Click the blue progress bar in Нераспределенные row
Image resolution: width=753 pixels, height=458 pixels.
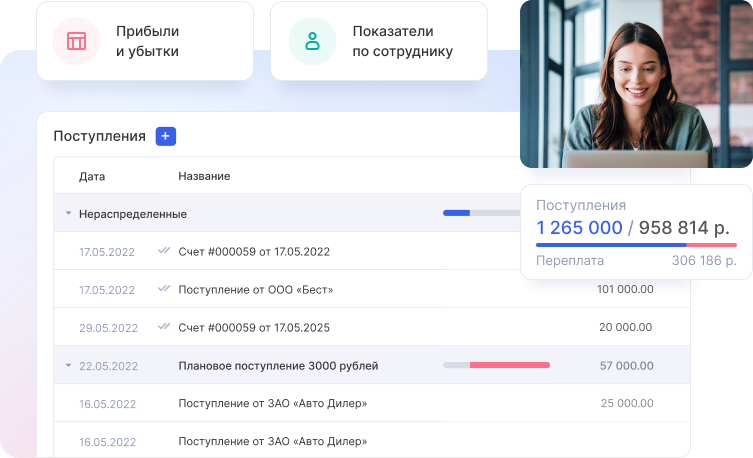pos(457,213)
